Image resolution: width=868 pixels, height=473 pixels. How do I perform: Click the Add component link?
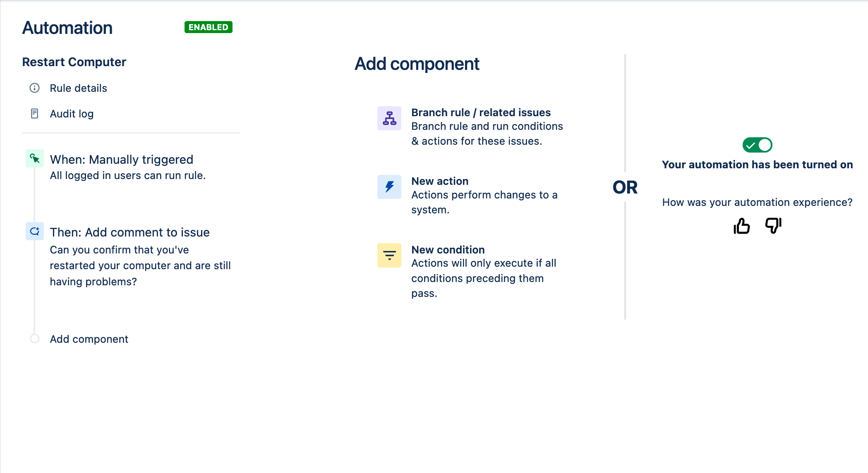pos(89,339)
